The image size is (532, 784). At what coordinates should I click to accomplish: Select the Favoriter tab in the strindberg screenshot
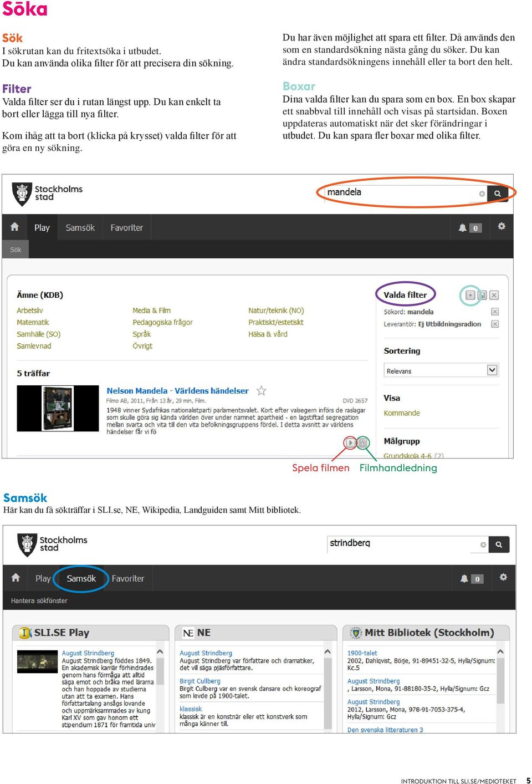pos(128,578)
